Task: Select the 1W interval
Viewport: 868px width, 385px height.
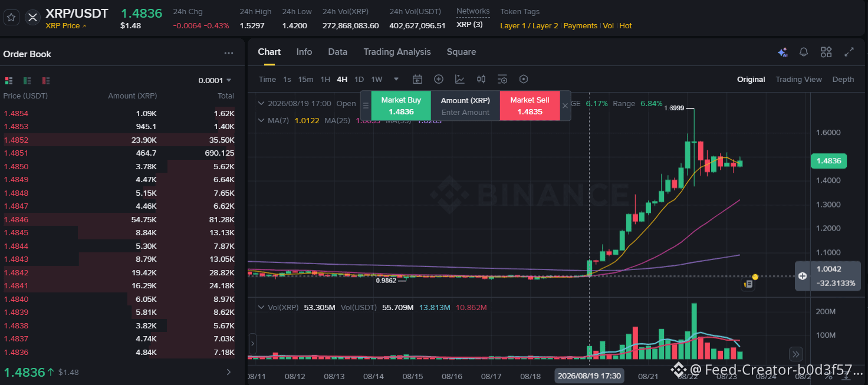Action: pos(377,79)
